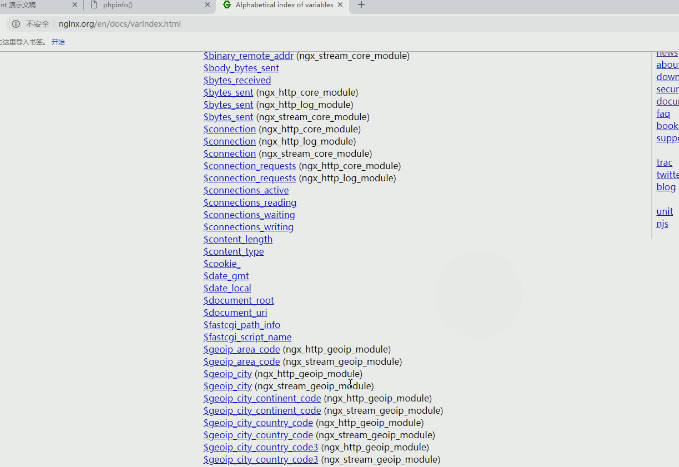
Task: Open the support link in sidebar
Action: tap(667, 138)
